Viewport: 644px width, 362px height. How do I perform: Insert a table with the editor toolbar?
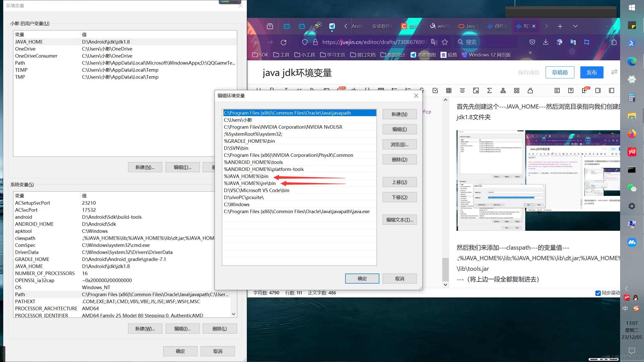click(449, 90)
